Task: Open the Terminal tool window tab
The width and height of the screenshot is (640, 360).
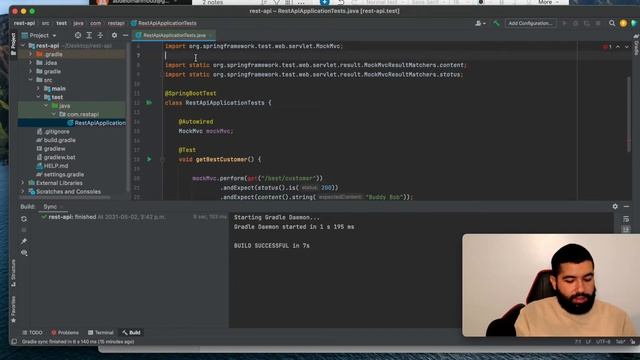Action: pos(100,333)
